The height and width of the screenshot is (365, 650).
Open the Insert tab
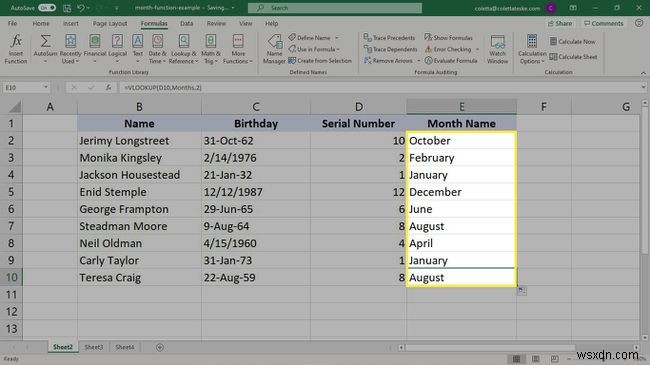[70, 24]
